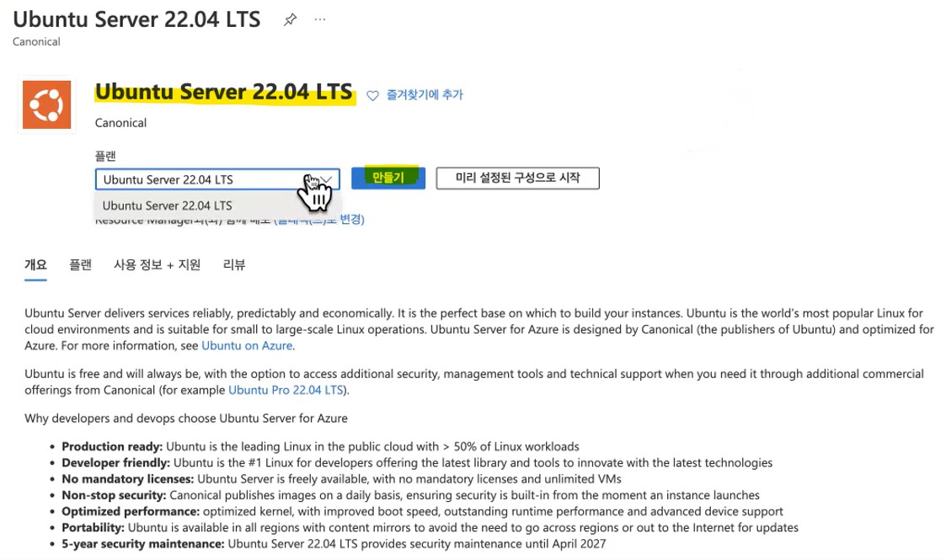946x560 pixels.
Task: Open the more options ellipsis menu
Action: coord(320,19)
